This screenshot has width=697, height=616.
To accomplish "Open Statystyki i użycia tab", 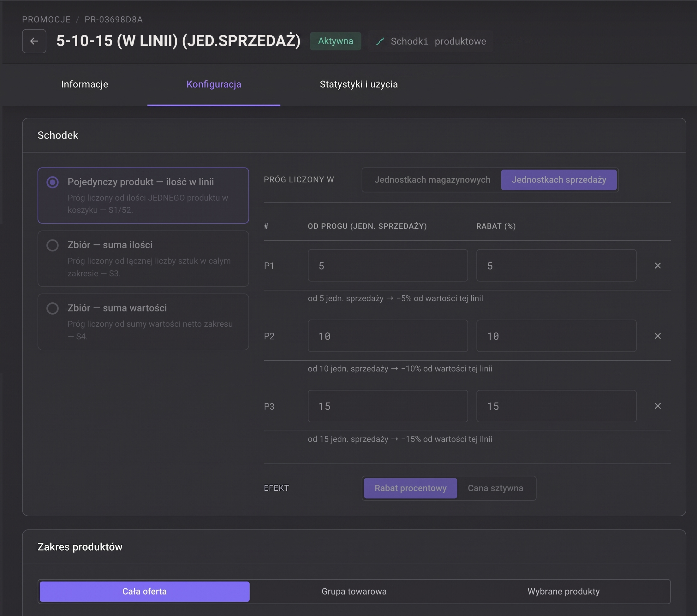I will click(x=359, y=84).
